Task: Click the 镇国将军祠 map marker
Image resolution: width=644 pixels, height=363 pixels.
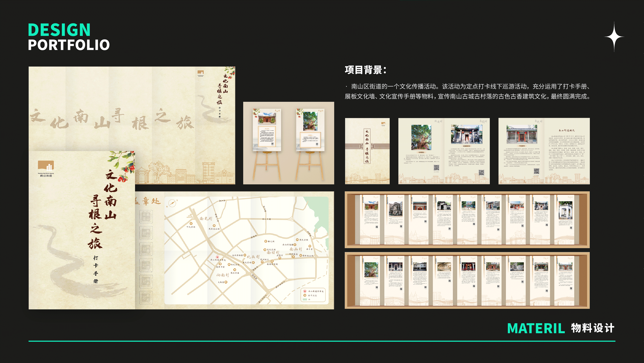Action: [272, 261]
